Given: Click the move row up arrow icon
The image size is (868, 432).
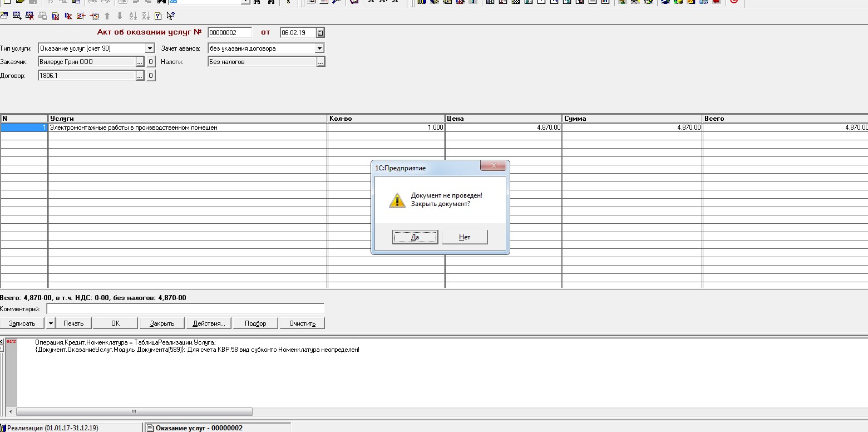Looking at the screenshot, I should (107, 16).
